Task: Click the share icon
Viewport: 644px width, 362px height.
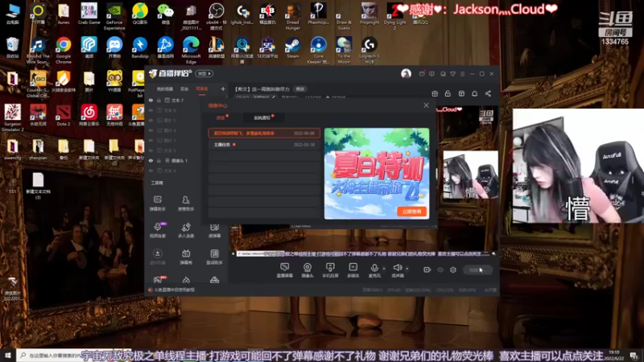Action: 488,93
